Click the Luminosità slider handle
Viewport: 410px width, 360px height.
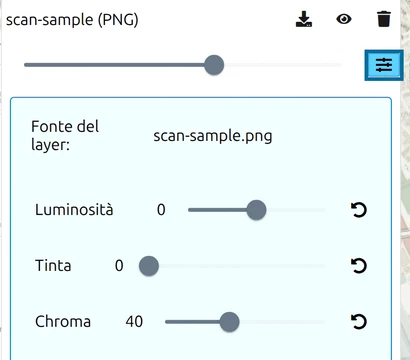tap(256, 210)
